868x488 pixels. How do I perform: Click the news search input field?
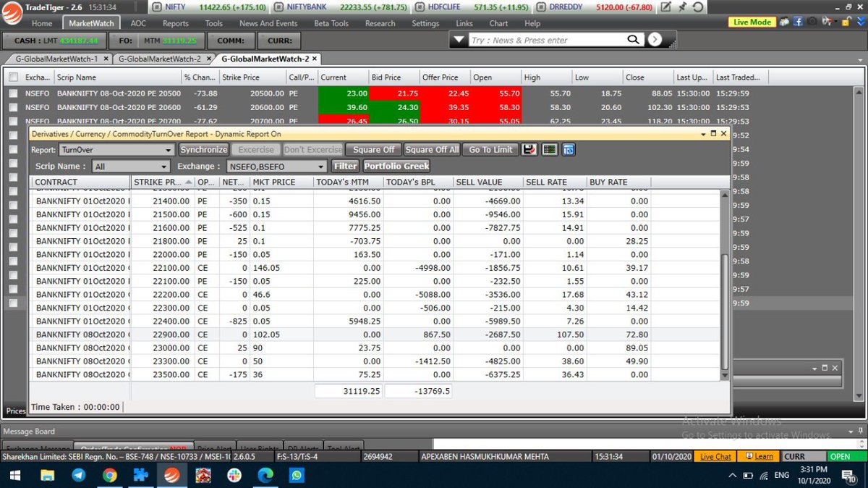(x=546, y=41)
